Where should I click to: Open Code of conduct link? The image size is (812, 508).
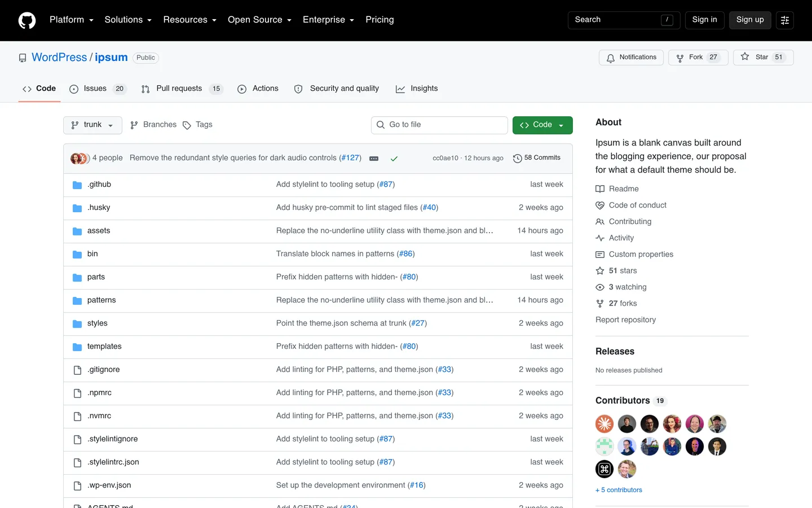point(631,205)
